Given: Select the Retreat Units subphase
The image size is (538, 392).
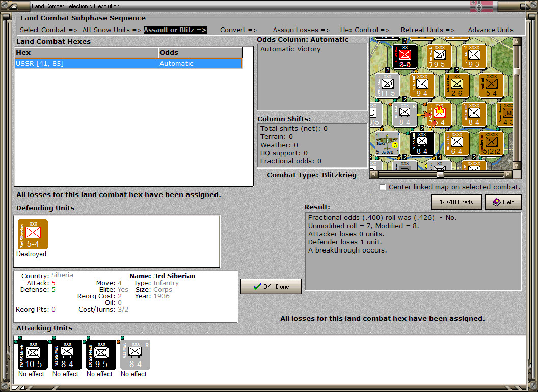Looking at the screenshot, I should (x=427, y=30).
